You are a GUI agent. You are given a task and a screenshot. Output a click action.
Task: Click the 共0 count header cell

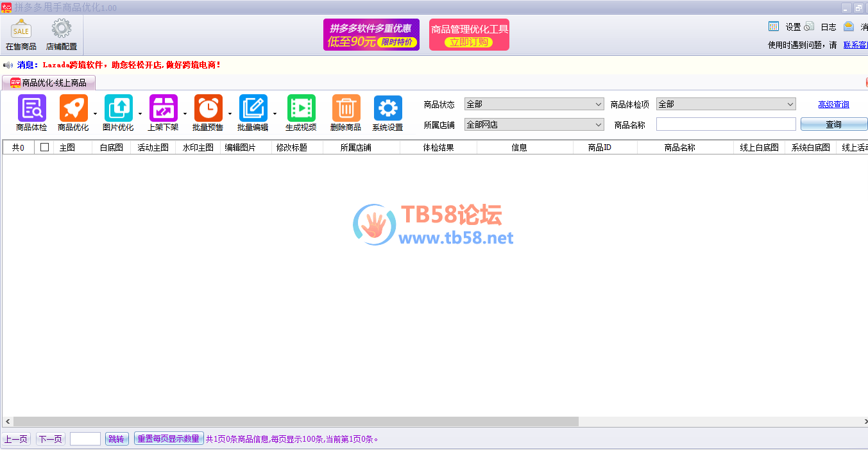(x=19, y=147)
